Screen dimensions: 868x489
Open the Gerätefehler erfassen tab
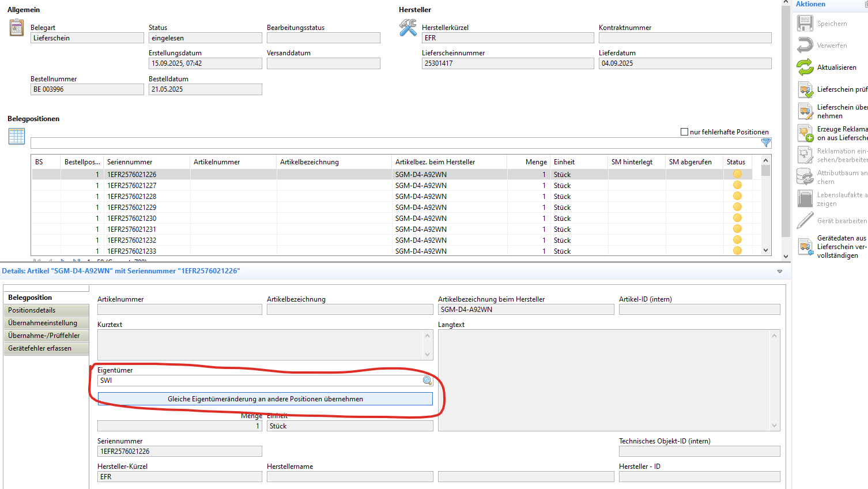click(46, 348)
